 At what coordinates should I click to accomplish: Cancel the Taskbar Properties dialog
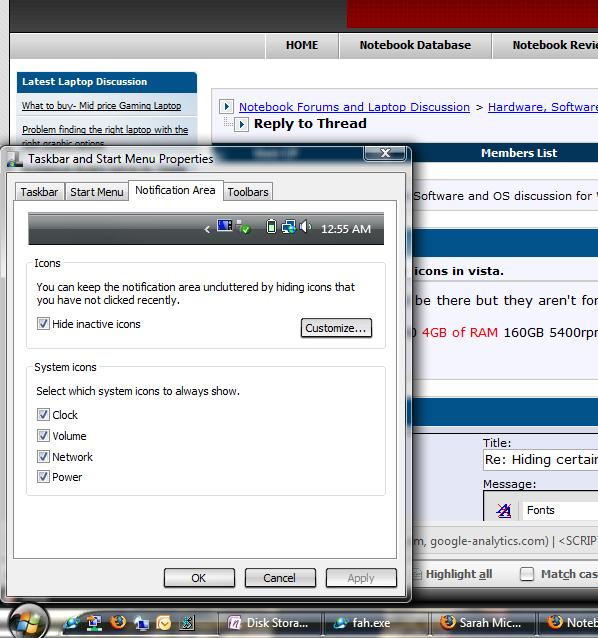pos(280,578)
